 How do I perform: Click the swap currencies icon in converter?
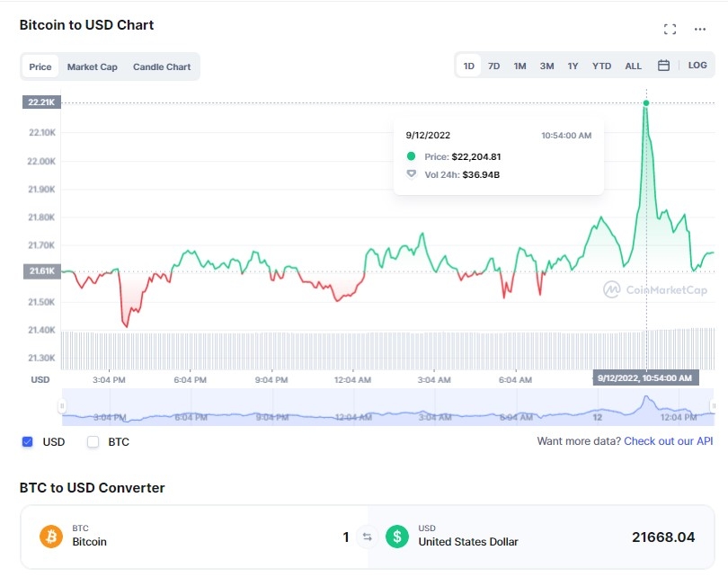click(367, 537)
